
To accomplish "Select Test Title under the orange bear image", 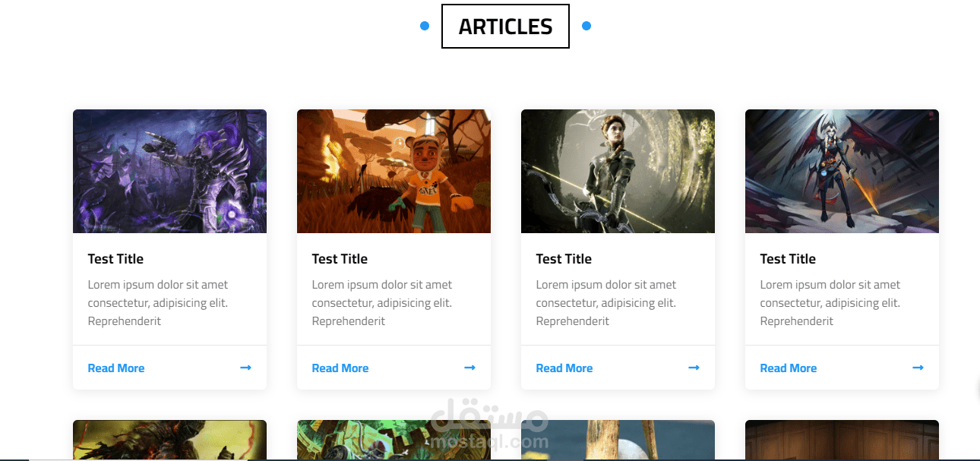I will point(340,259).
